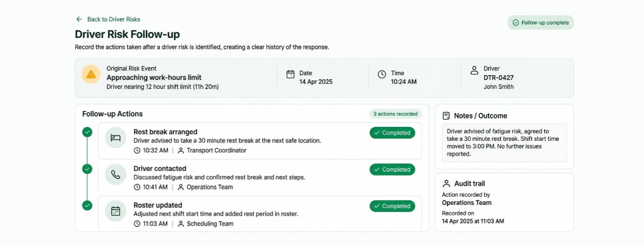Click the Scheduling Team label
Image resolution: width=644 pixels, height=246 pixels.
click(x=210, y=224)
